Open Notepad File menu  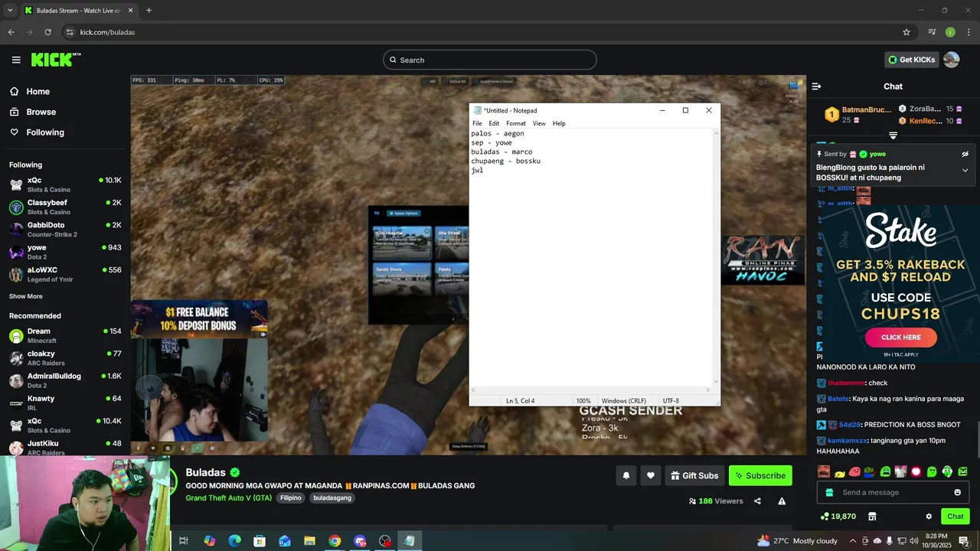pyautogui.click(x=477, y=123)
